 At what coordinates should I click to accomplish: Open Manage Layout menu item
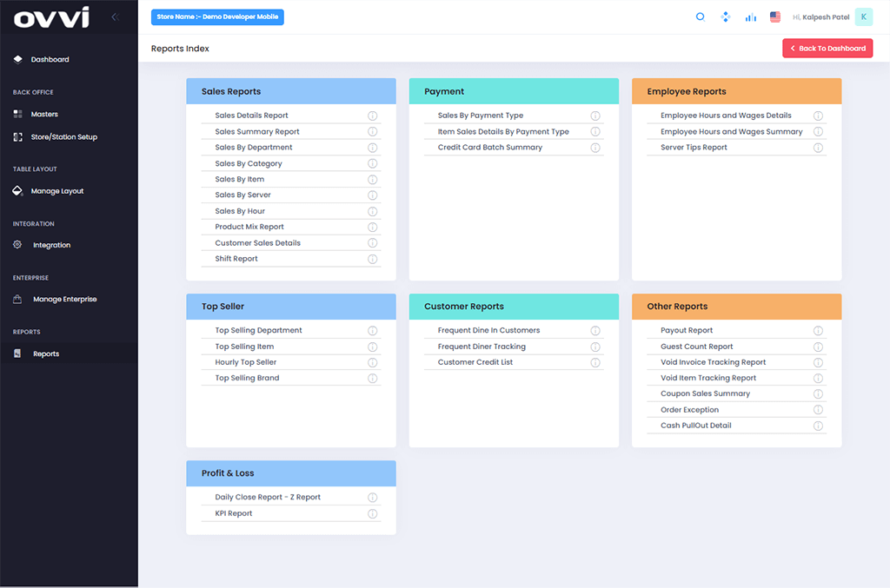[x=57, y=191]
